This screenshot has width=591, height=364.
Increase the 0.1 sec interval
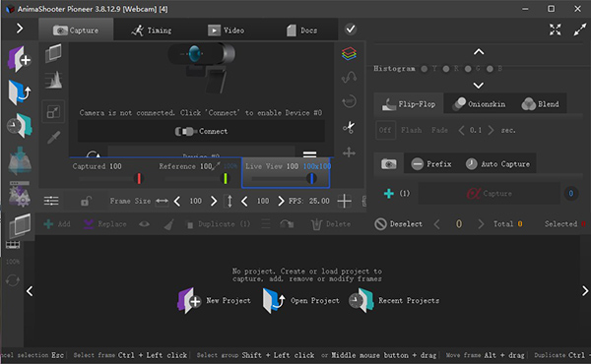(x=491, y=130)
